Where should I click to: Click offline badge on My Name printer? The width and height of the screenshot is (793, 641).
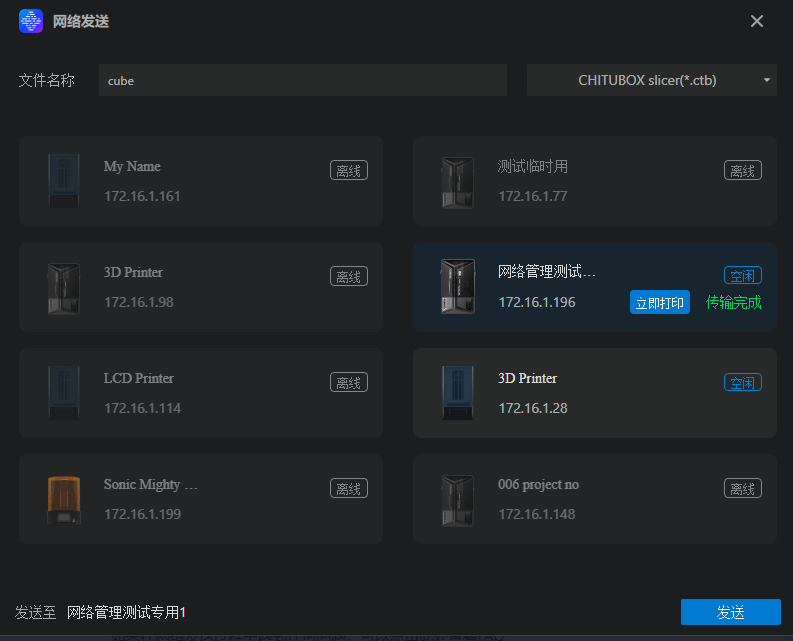[348, 170]
